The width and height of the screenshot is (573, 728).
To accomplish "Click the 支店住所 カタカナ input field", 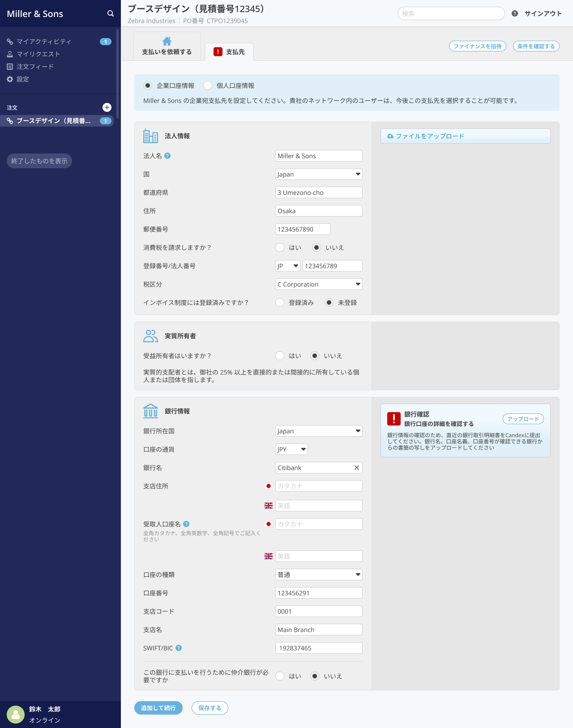I will pos(319,486).
